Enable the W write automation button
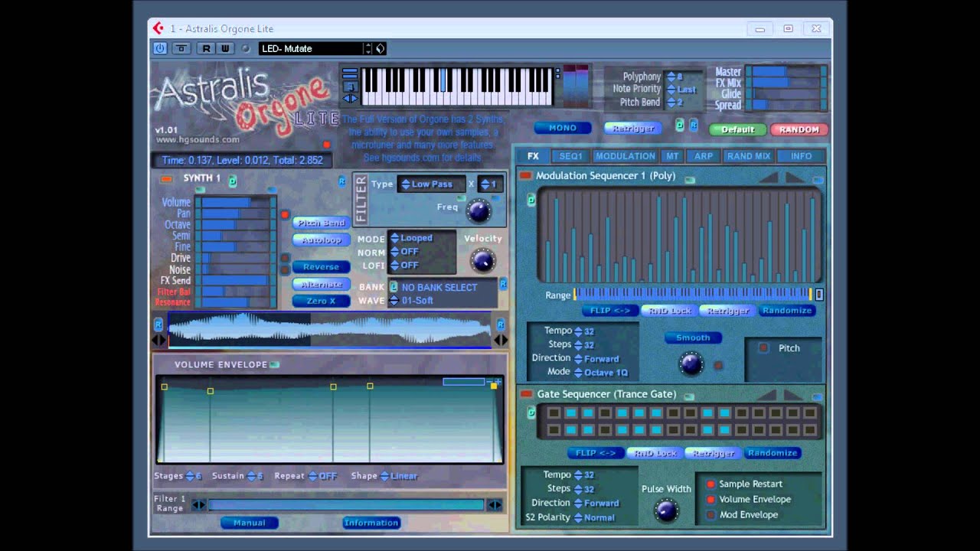This screenshot has width=980, height=551. tap(225, 48)
